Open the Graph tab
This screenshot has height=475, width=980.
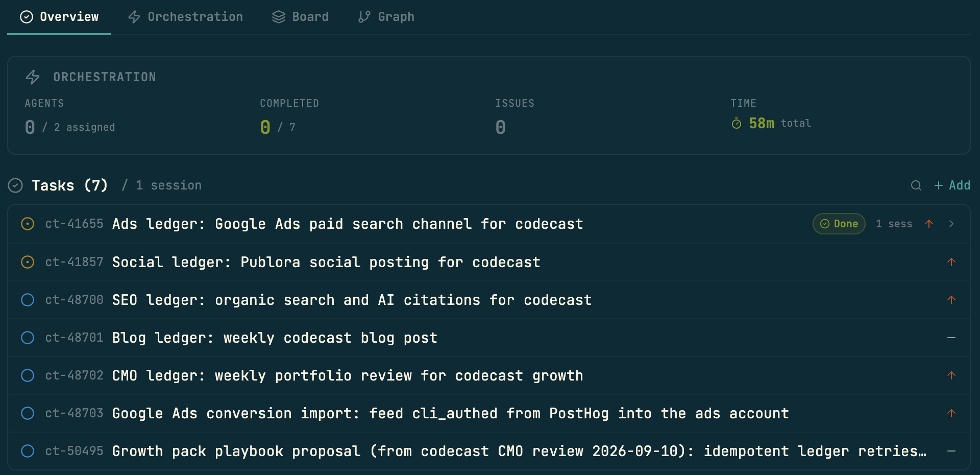click(386, 17)
